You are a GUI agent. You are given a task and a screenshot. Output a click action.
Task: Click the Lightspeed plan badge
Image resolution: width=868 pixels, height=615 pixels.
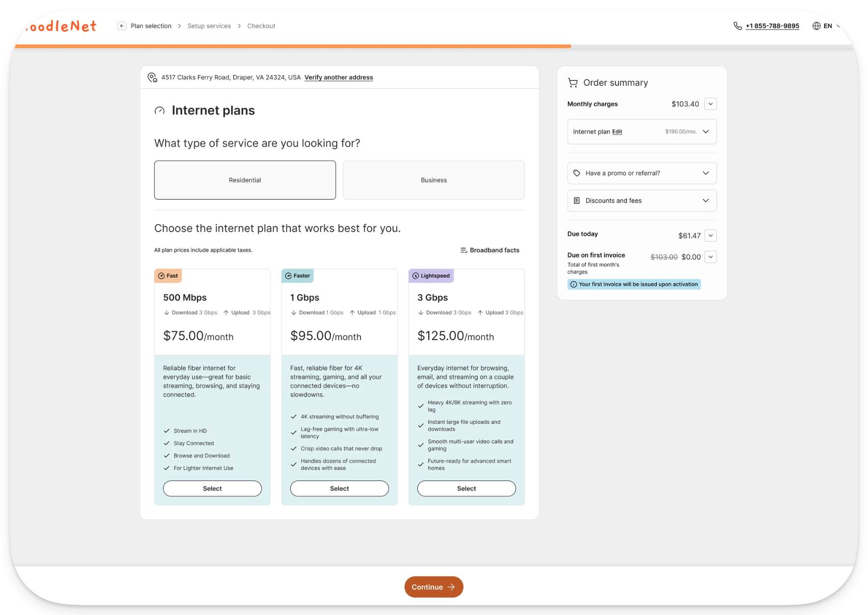(431, 276)
